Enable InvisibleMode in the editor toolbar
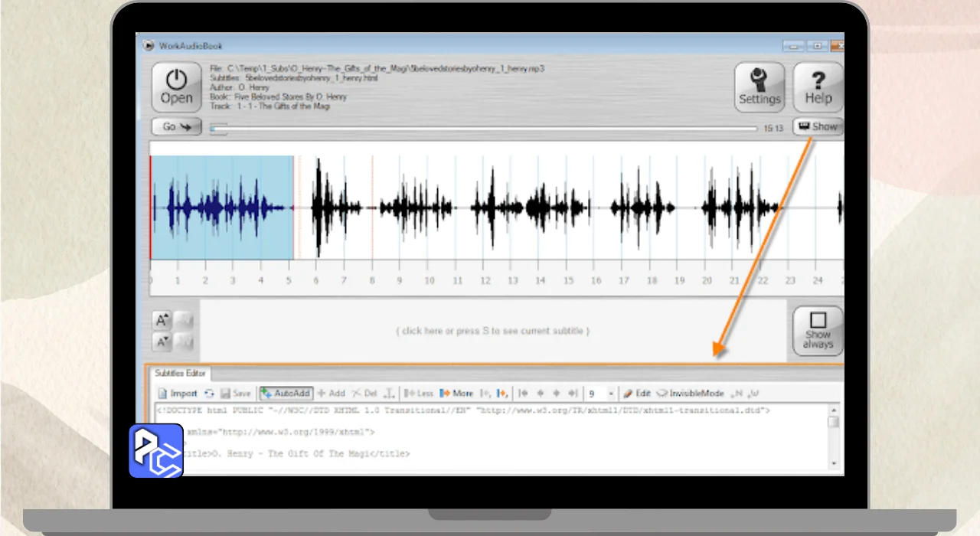 (x=690, y=394)
